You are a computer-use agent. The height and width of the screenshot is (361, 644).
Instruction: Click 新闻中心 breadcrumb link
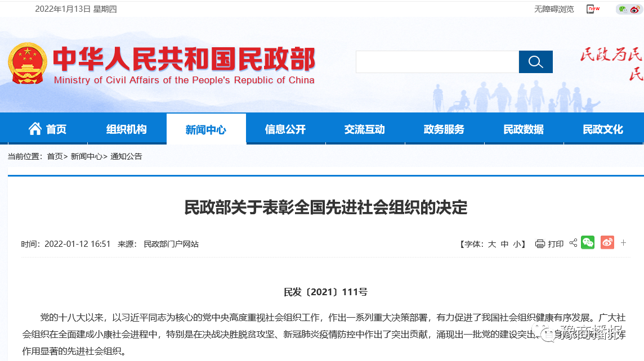click(x=86, y=156)
